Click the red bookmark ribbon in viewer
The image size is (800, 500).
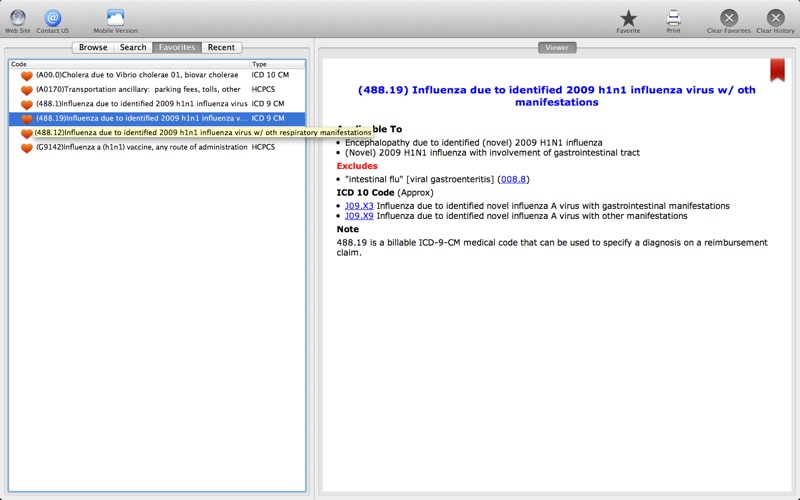[x=777, y=70]
